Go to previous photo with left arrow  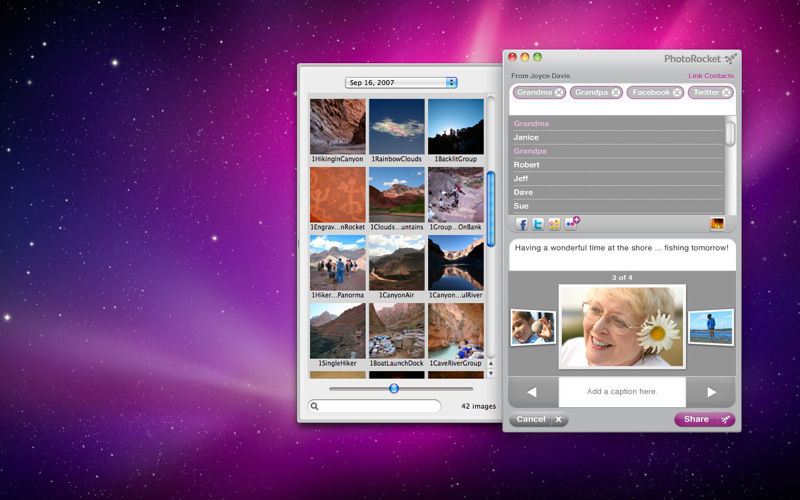tap(532, 392)
